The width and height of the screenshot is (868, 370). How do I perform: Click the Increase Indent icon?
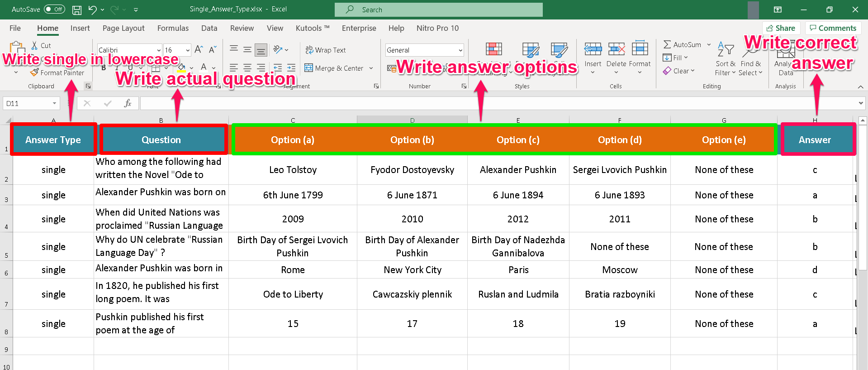point(291,68)
